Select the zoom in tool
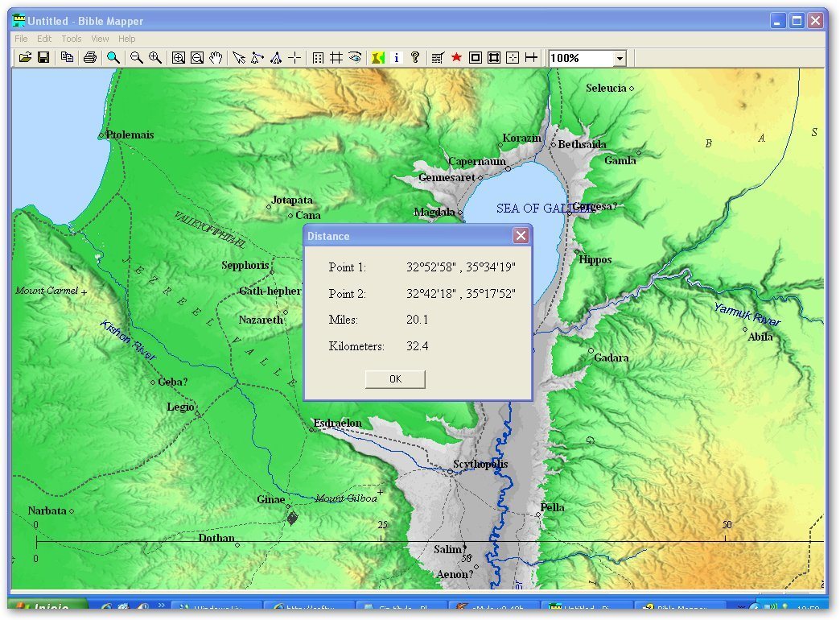The width and height of the screenshot is (840, 620). (154, 57)
